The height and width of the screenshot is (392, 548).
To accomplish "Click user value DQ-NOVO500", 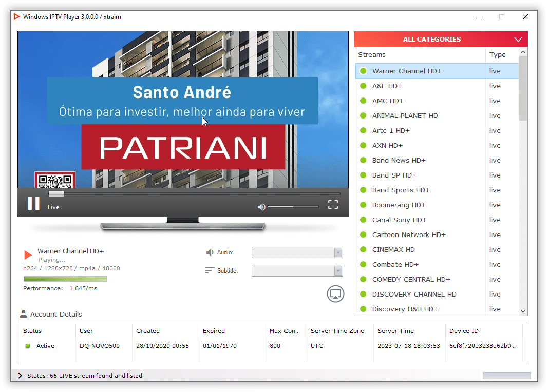I will pyautogui.click(x=100, y=346).
